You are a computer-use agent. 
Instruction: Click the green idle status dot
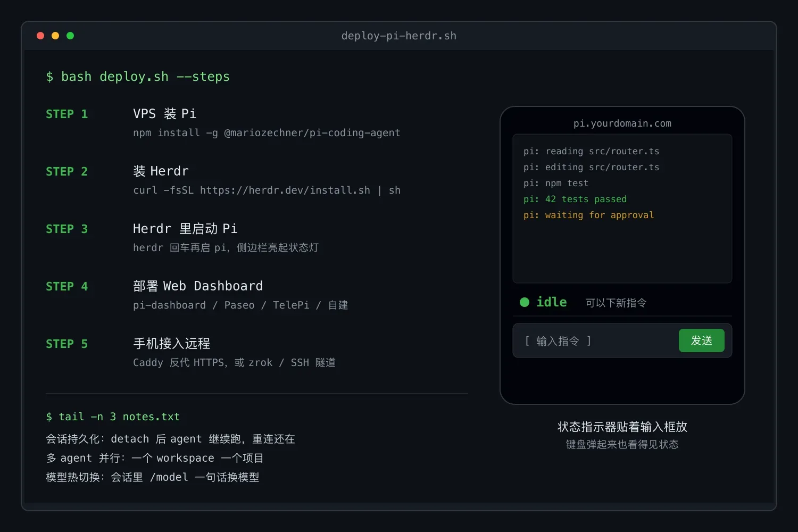coord(525,302)
